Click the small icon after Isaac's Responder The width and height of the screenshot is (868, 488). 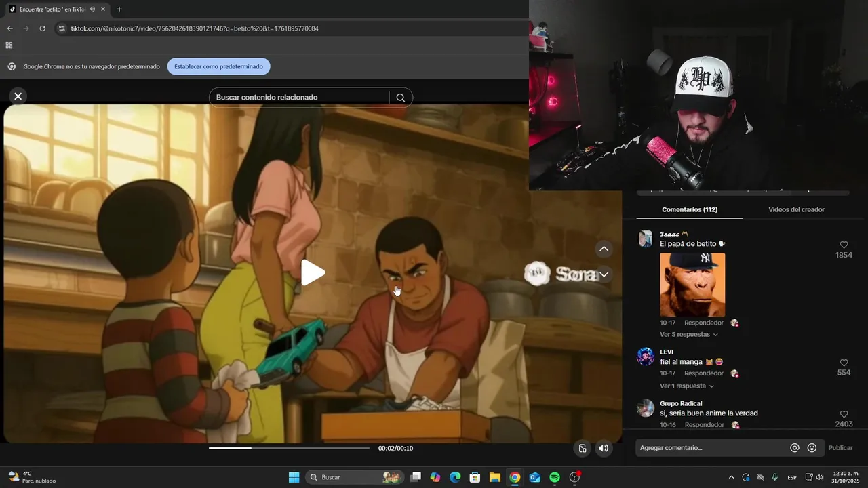point(734,323)
